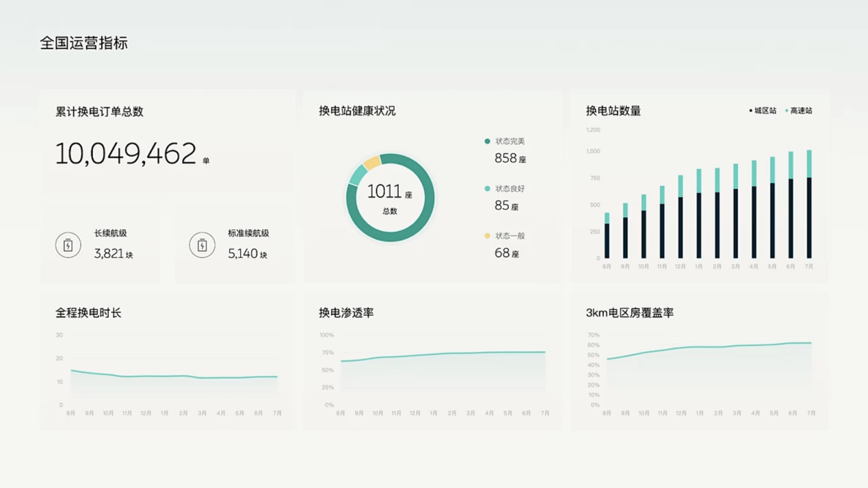This screenshot has width=868, height=488.
Task: Click the 85 座 value
Action: coord(506,205)
